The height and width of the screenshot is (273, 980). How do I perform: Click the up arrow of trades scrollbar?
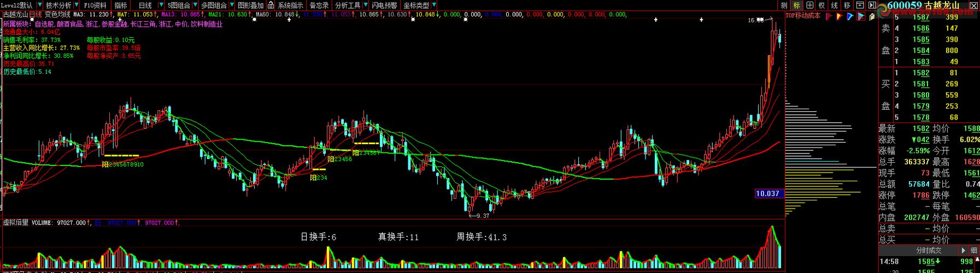977,260
